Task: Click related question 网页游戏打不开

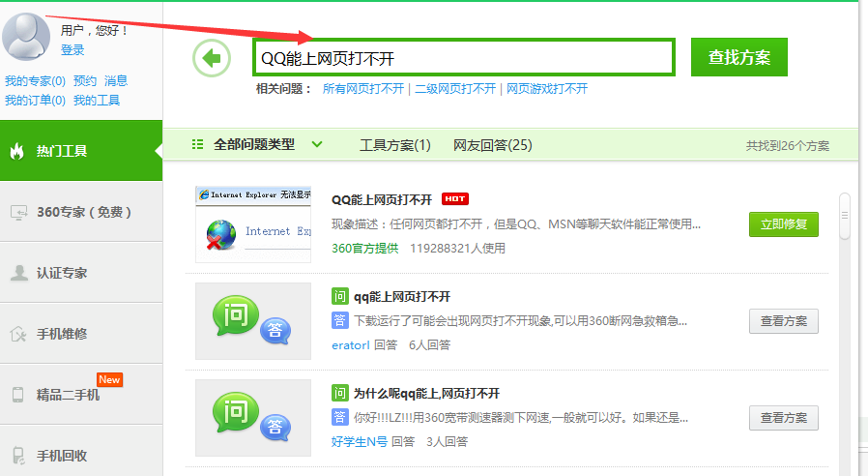Action: pyautogui.click(x=547, y=89)
